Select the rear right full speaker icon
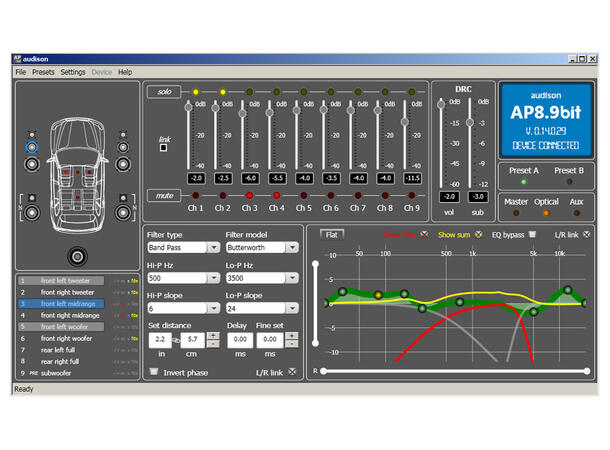Viewport: 610px width, 450px height. [123, 212]
